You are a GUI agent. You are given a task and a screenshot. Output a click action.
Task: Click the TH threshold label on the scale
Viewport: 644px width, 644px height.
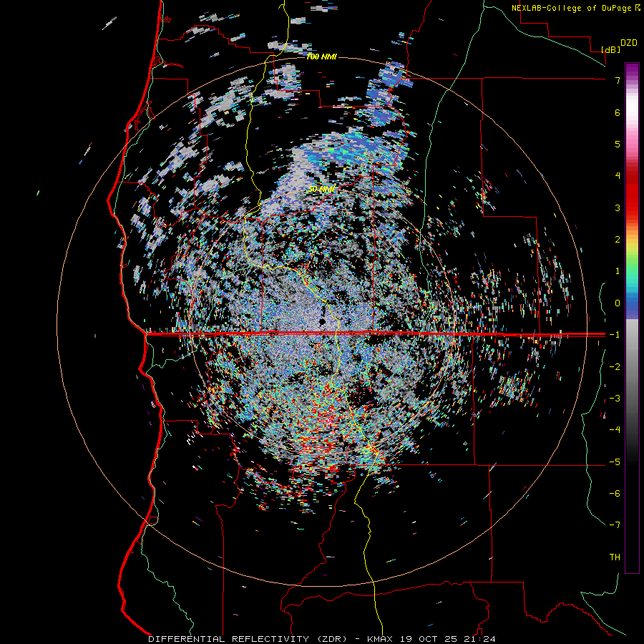click(x=615, y=557)
